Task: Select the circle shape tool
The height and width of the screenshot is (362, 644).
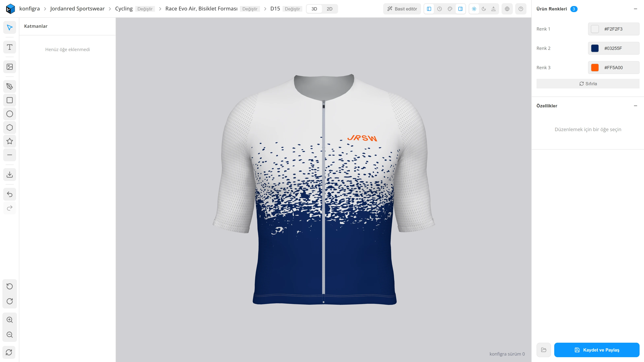Action: coord(9,114)
